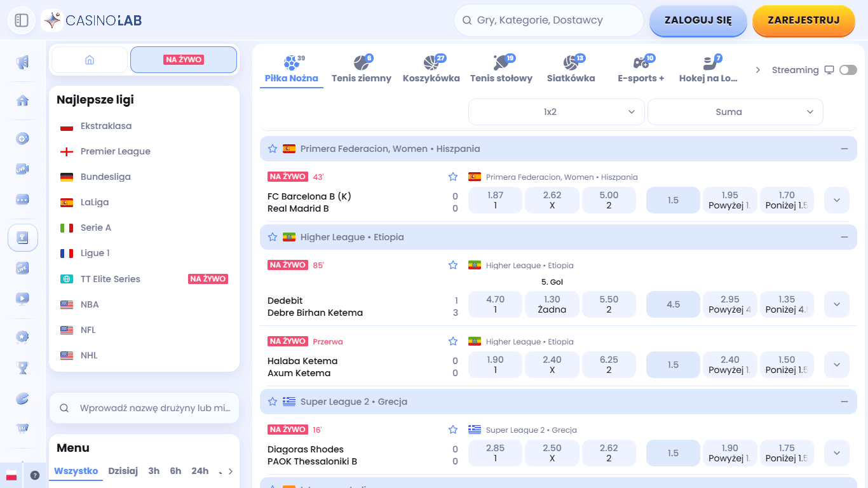Click the team name search field
The width and height of the screenshot is (868, 488).
click(x=144, y=408)
